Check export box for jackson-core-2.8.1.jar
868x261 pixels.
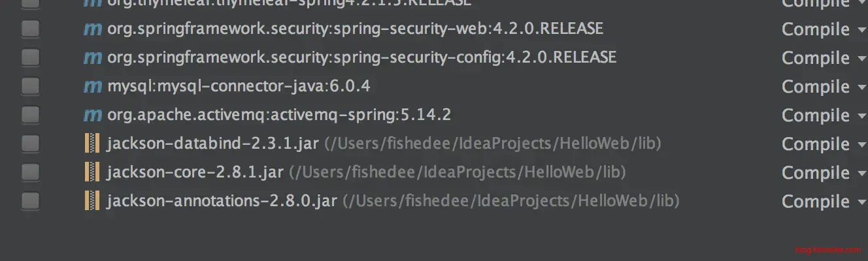[30, 173]
